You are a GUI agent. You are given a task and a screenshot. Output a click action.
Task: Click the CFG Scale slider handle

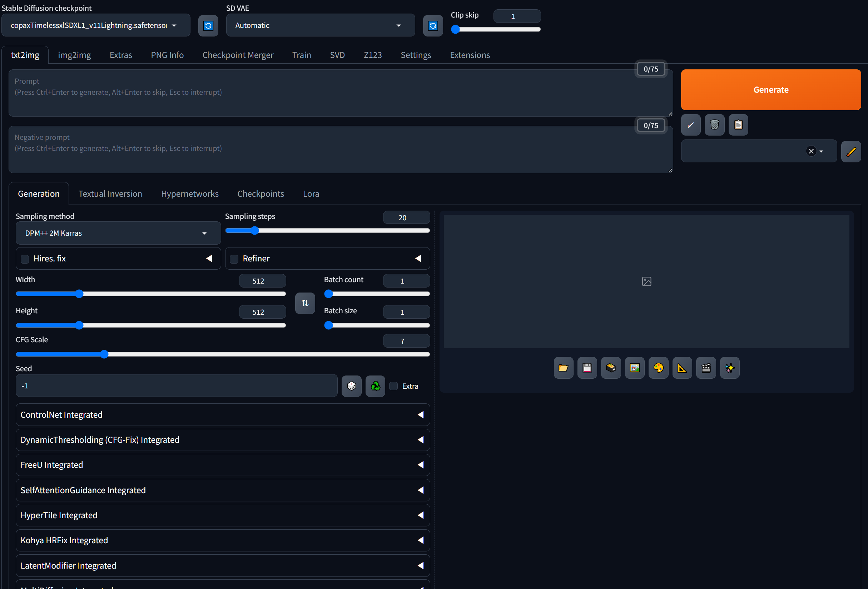[x=104, y=354]
